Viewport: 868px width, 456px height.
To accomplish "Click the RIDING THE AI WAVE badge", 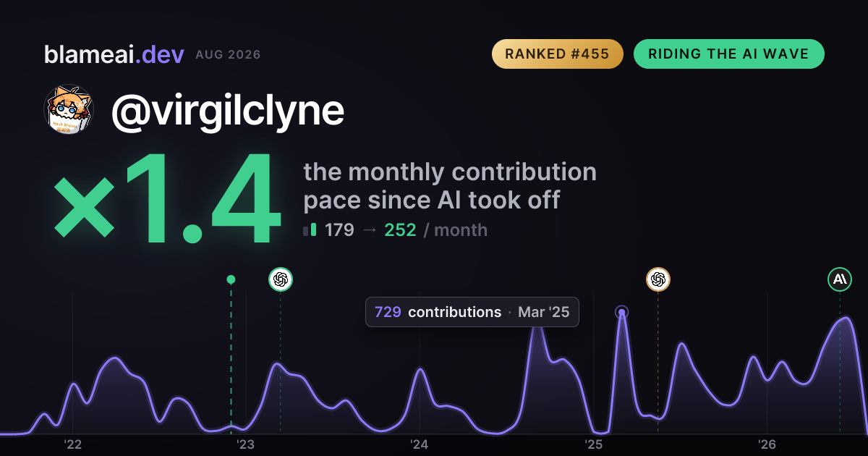I will 728,54.
